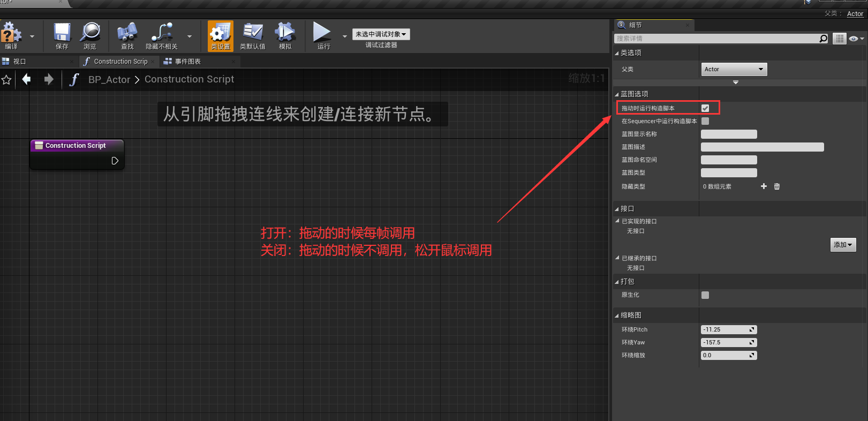Enable run construction script in Sequencer checkbox
868x421 pixels.
(705, 121)
